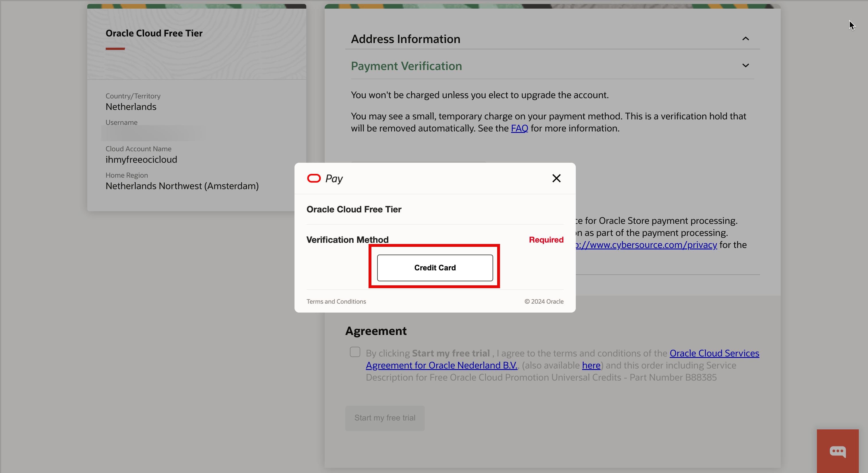
Task: Check the agreement terms checkbox
Action: click(x=355, y=352)
